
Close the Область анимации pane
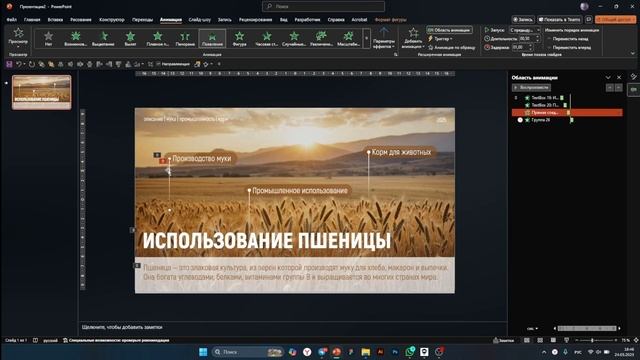coord(619,77)
